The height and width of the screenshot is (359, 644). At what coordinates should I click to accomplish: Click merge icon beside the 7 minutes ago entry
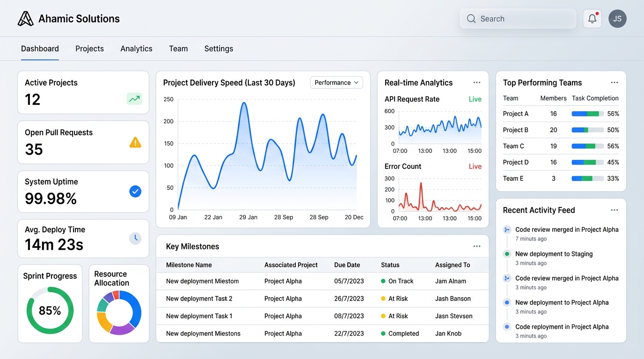tap(506, 230)
